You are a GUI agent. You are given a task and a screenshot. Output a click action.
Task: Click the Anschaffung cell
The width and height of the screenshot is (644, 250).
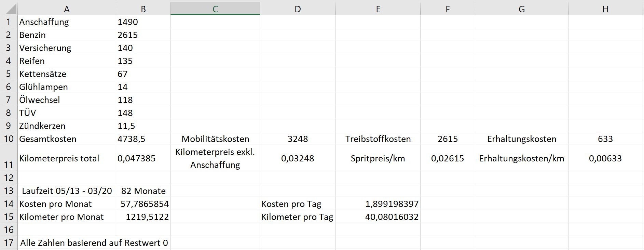67,22
